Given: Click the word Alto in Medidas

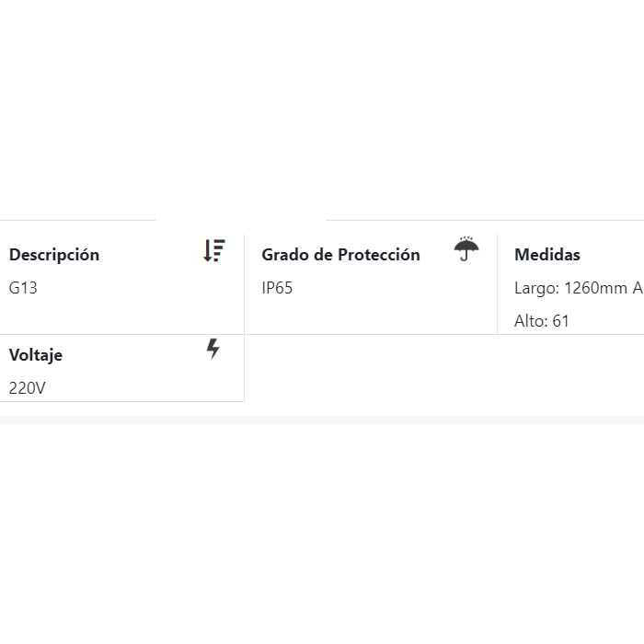Looking at the screenshot, I should [530, 321].
